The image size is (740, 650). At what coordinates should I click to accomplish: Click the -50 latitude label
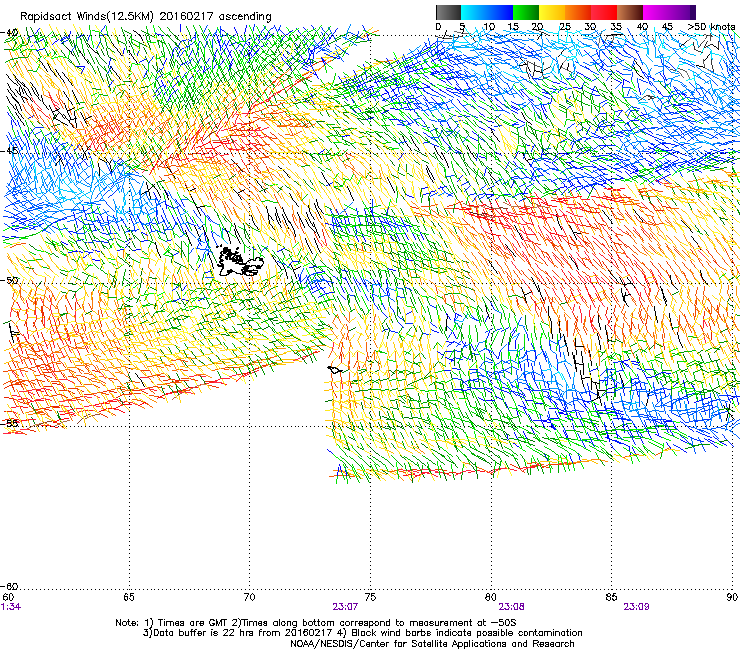pos(10,280)
